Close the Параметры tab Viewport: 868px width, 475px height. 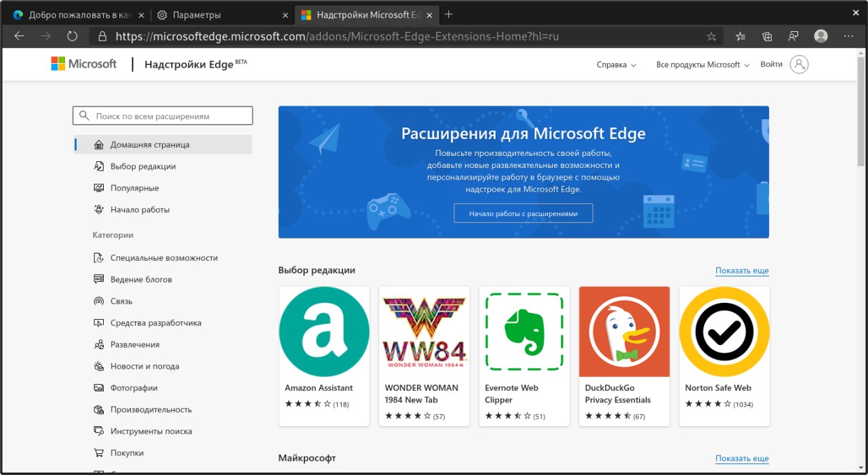coord(285,15)
